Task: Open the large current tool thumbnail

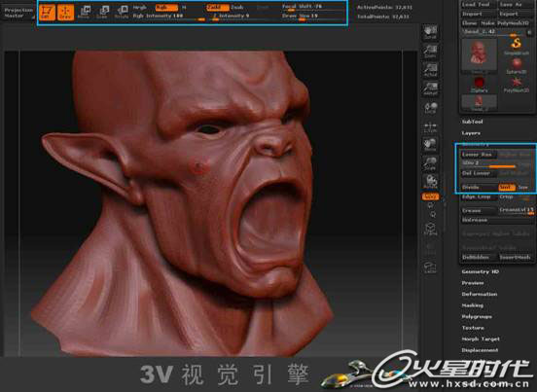Action: click(x=479, y=55)
